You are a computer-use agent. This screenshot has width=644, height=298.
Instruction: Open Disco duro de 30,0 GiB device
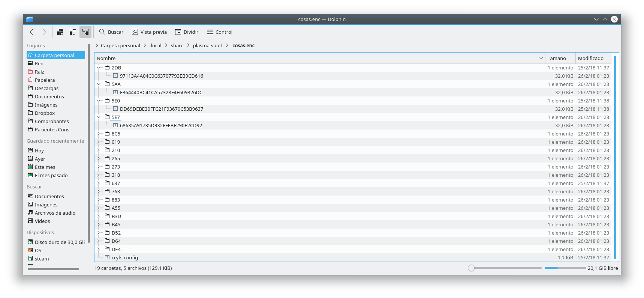click(x=56, y=242)
